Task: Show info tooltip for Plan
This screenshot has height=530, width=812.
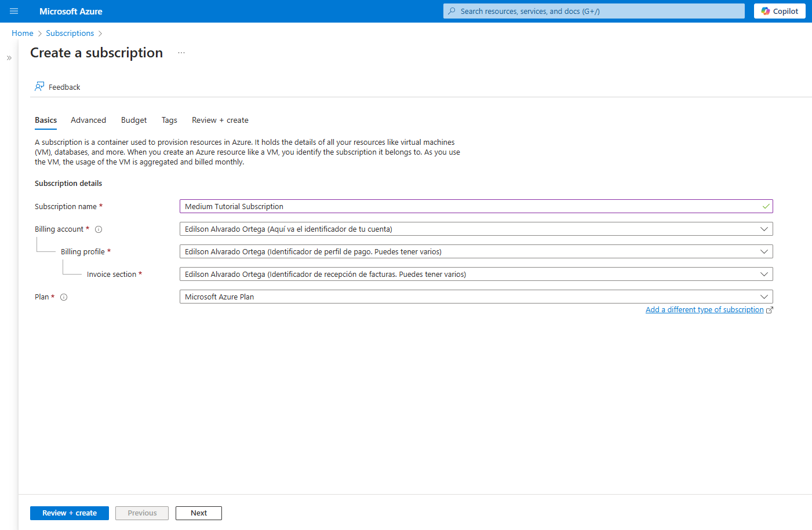Action: point(64,297)
